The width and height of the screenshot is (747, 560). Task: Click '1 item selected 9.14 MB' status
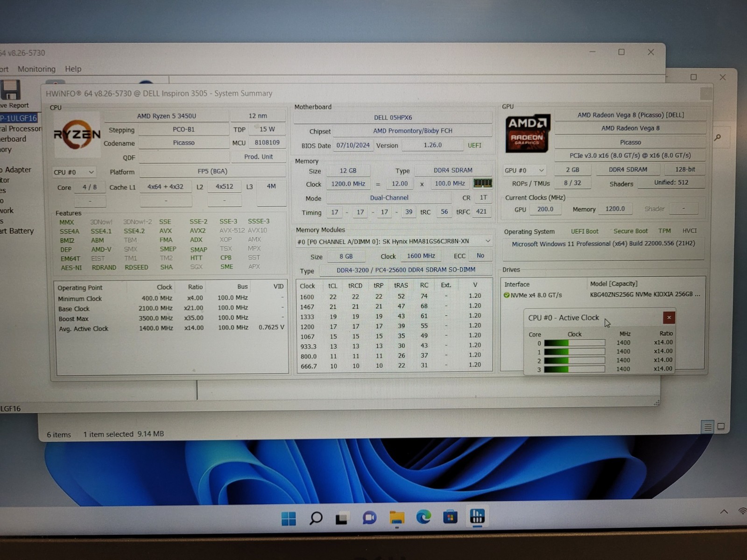point(124,434)
